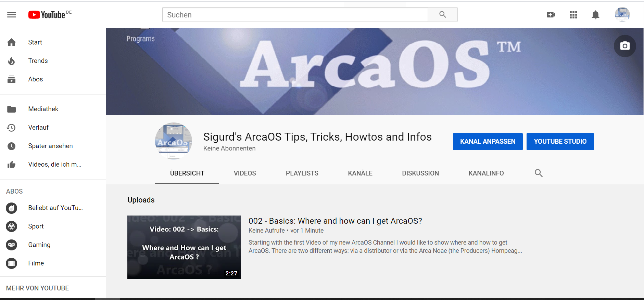Click the Filme channel icon

tap(12, 263)
